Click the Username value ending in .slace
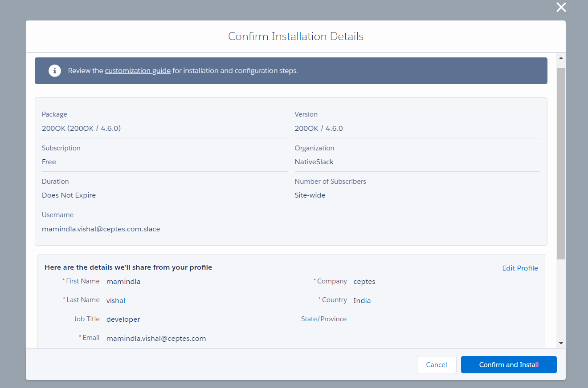This screenshot has height=388, width=588. pos(101,229)
